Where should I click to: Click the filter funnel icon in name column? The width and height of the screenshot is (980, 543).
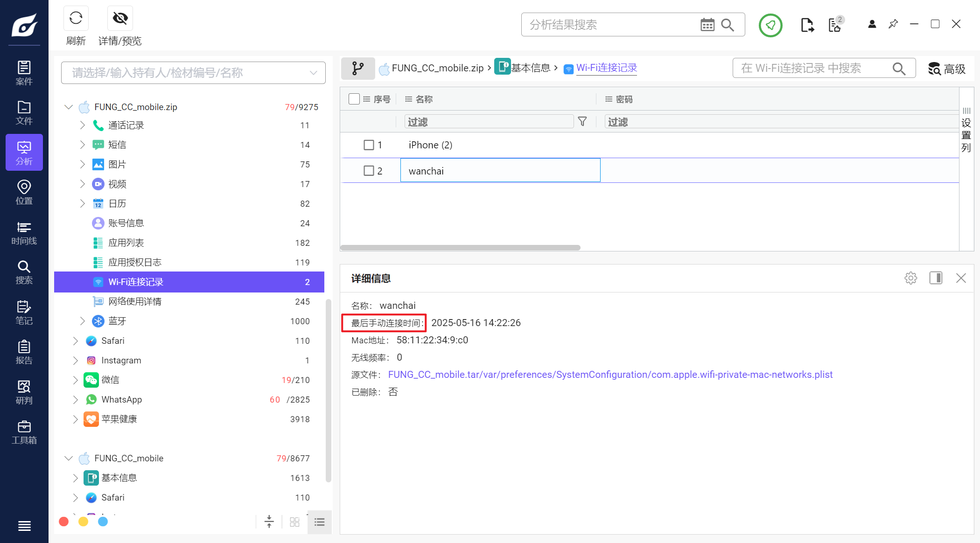tap(582, 122)
